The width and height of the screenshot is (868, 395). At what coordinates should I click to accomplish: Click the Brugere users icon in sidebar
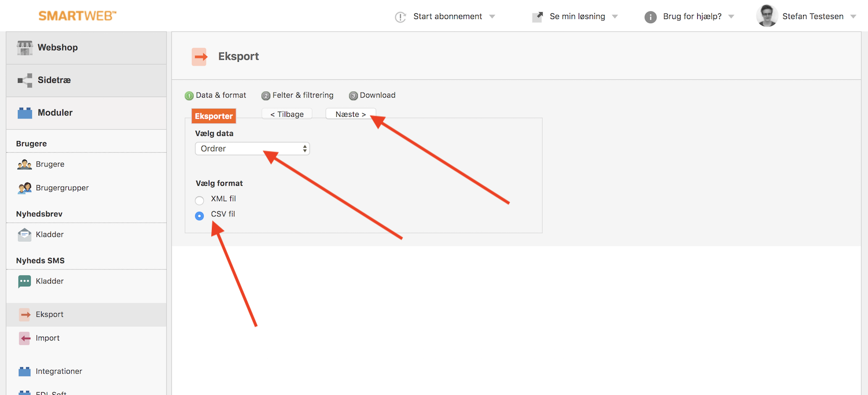point(24,164)
